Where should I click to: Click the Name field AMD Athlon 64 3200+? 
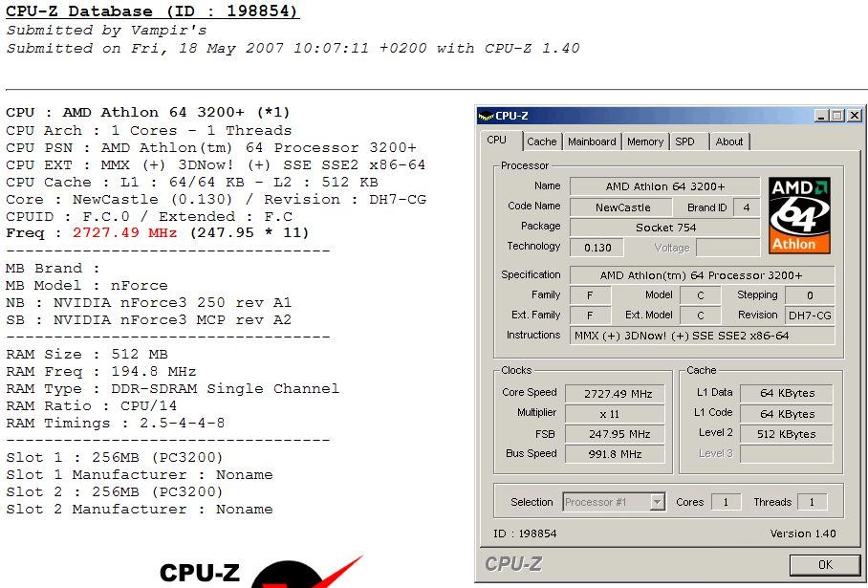click(664, 186)
